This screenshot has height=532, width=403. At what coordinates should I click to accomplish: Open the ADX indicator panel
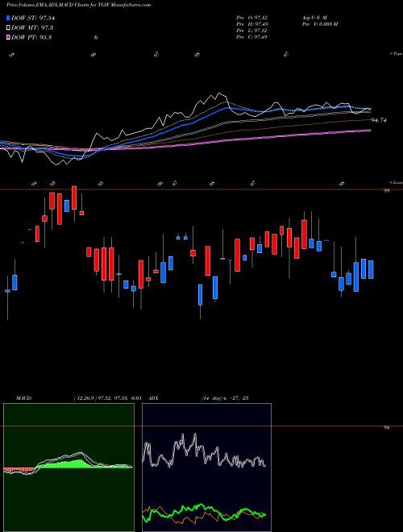(x=206, y=468)
